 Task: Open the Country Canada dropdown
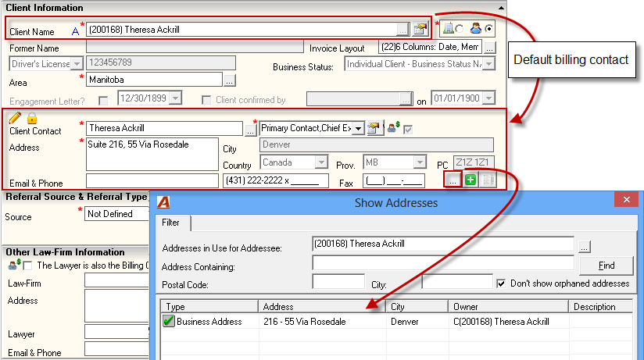click(x=321, y=162)
